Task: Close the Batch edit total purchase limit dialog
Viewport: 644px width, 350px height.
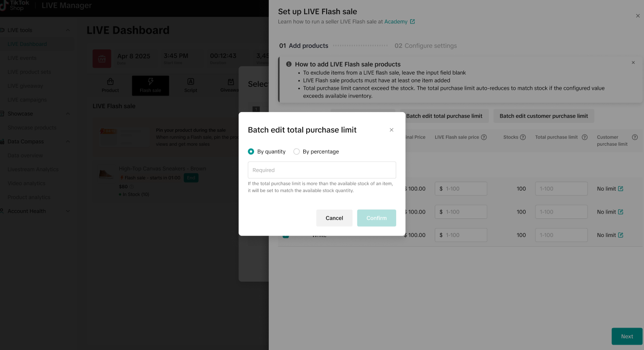Action: pos(391,130)
